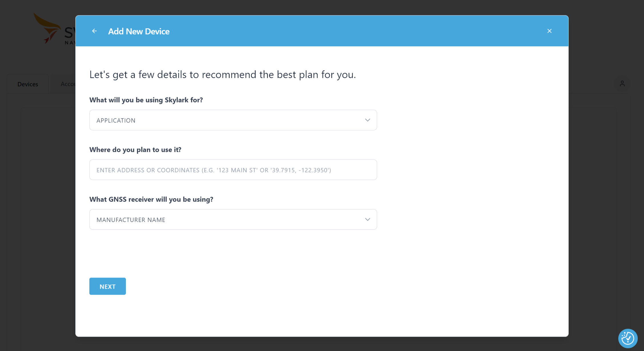Viewport: 644px width, 351px height.
Task: Click the 'What GNSS receiver' question label
Action: pyautogui.click(x=151, y=199)
